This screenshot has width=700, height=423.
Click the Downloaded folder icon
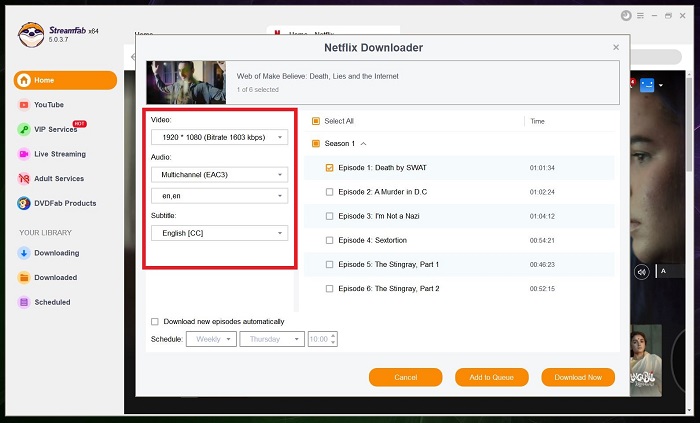point(24,278)
